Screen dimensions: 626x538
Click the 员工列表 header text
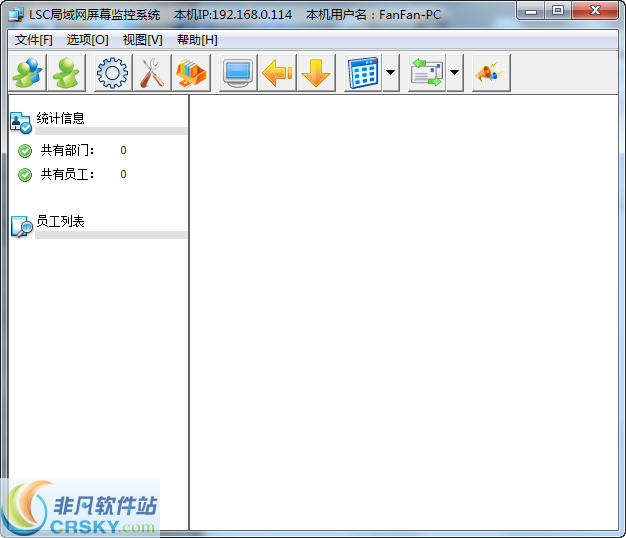60,222
